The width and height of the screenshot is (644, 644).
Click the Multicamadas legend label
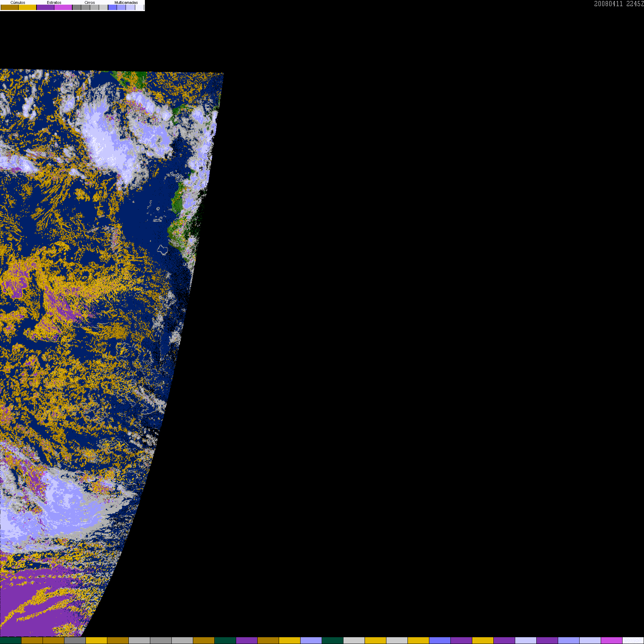tap(126, 3)
